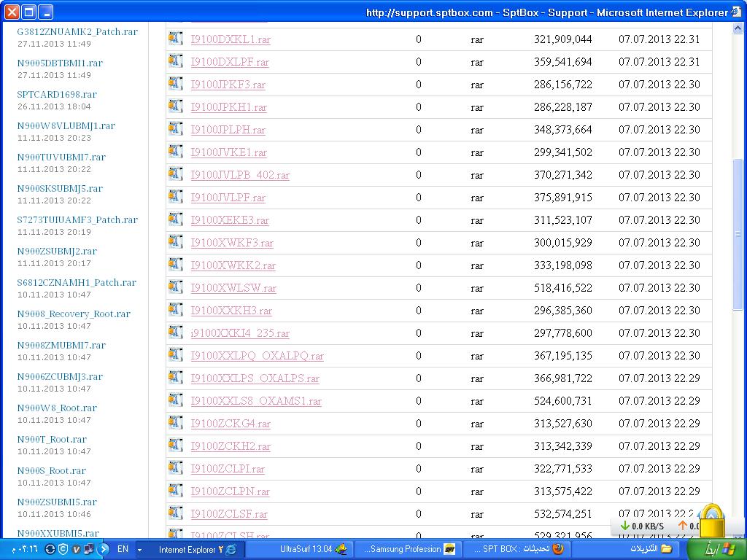Open the EN language indicator
This screenshot has height=560, width=747.
123,549
